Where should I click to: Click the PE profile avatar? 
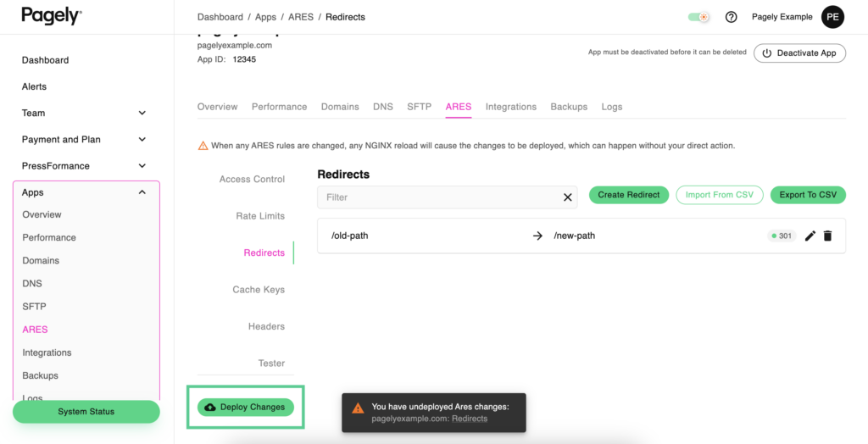832,17
